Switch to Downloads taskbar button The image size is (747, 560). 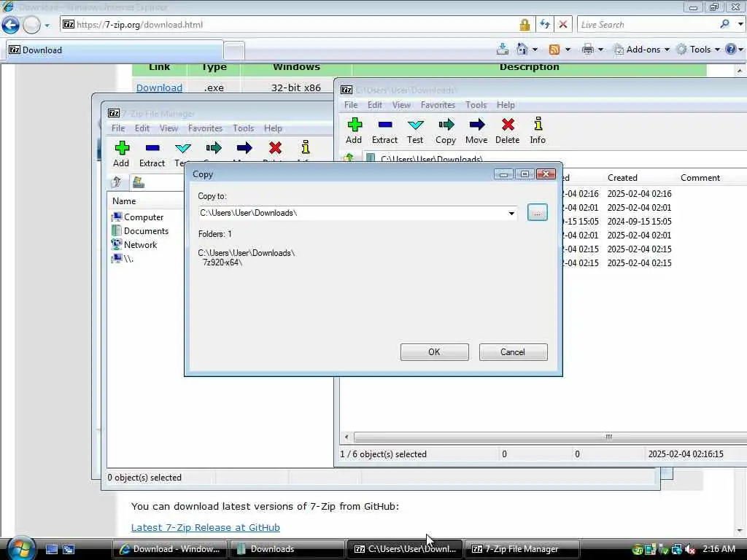[x=286, y=549]
